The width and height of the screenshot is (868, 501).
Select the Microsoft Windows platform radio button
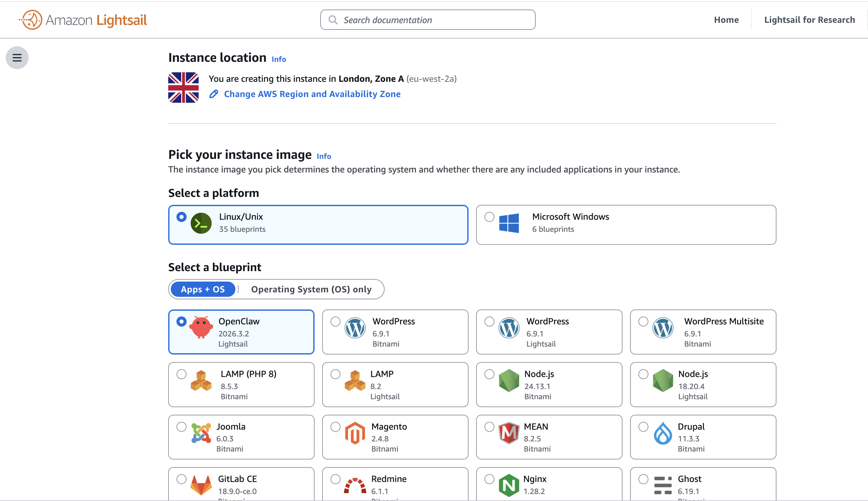(x=489, y=217)
